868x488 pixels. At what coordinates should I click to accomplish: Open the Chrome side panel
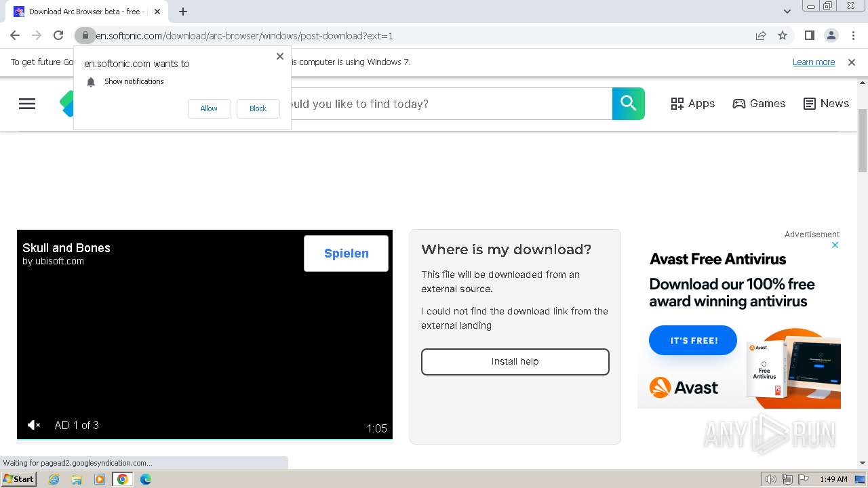point(809,35)
